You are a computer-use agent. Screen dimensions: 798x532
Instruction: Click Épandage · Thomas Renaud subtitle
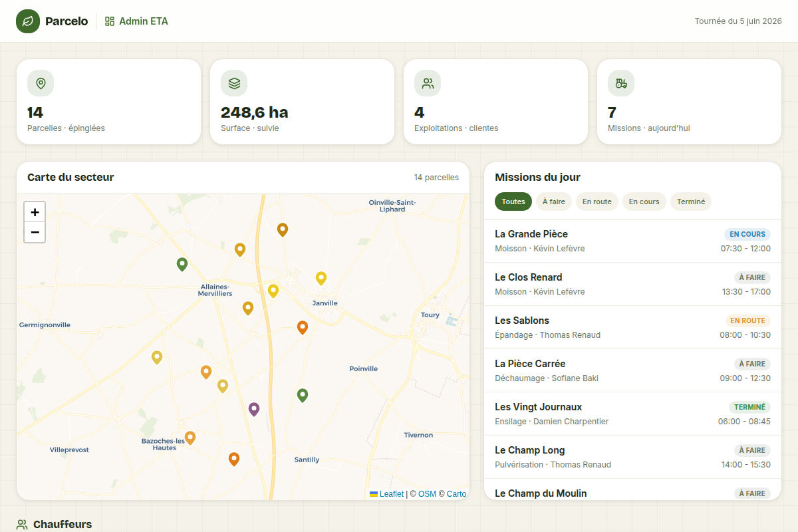[x=548, y=335]
